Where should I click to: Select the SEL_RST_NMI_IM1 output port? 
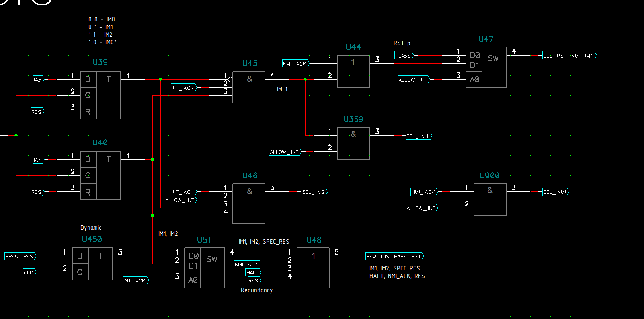[x=569, y=56]
